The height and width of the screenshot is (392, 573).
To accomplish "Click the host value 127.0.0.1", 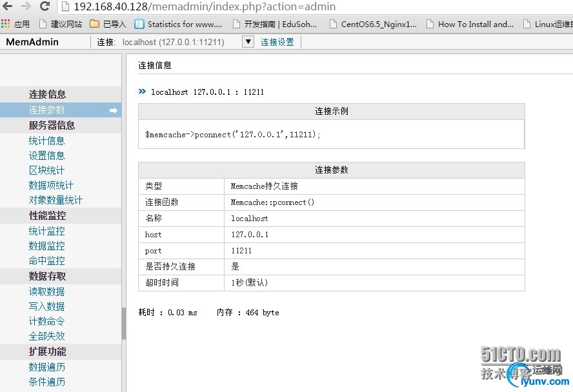I will [250, 234].
